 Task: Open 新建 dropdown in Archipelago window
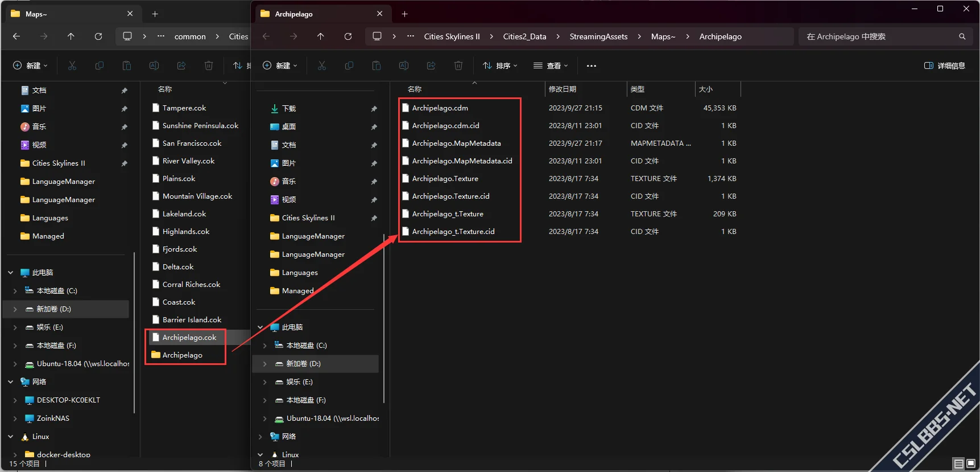[280, 66]
